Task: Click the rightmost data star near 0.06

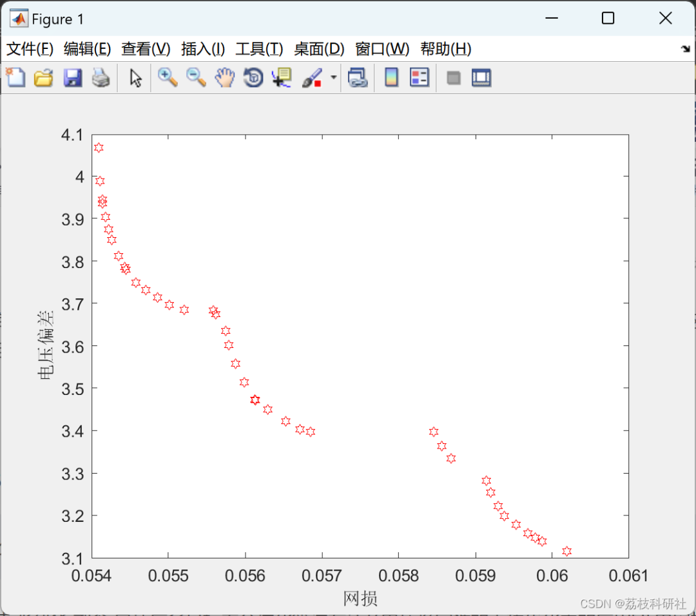Action: point(567,551)
